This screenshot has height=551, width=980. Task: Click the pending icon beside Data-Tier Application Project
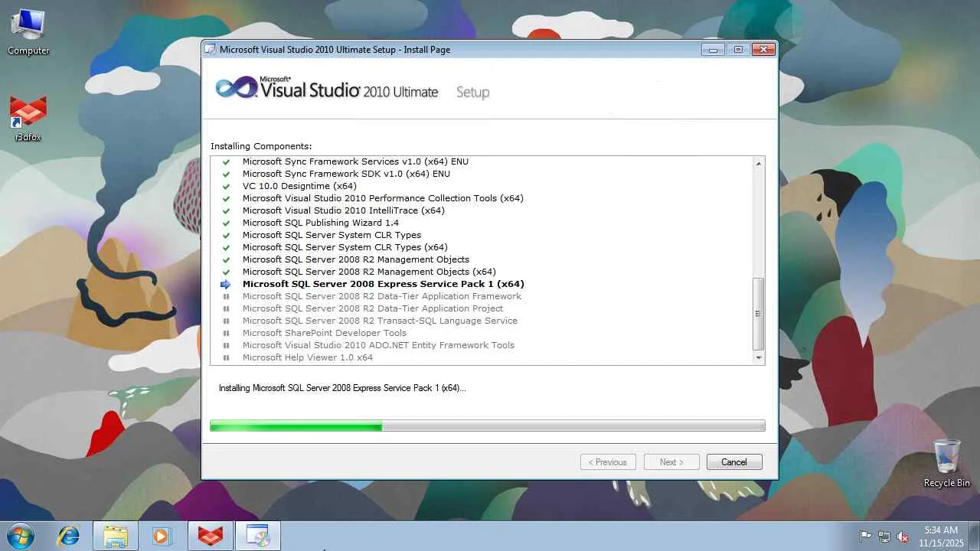226,308
